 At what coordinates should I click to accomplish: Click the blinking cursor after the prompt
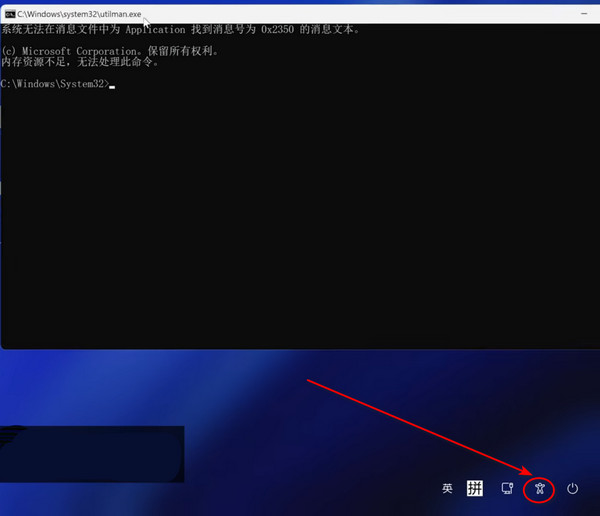click(113, 86)
